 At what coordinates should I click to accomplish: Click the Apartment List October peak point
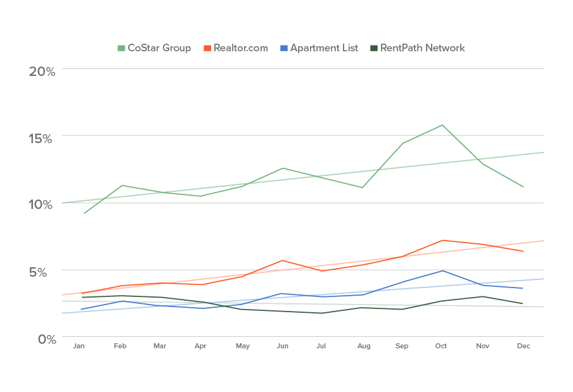click(x=442, y=271)
